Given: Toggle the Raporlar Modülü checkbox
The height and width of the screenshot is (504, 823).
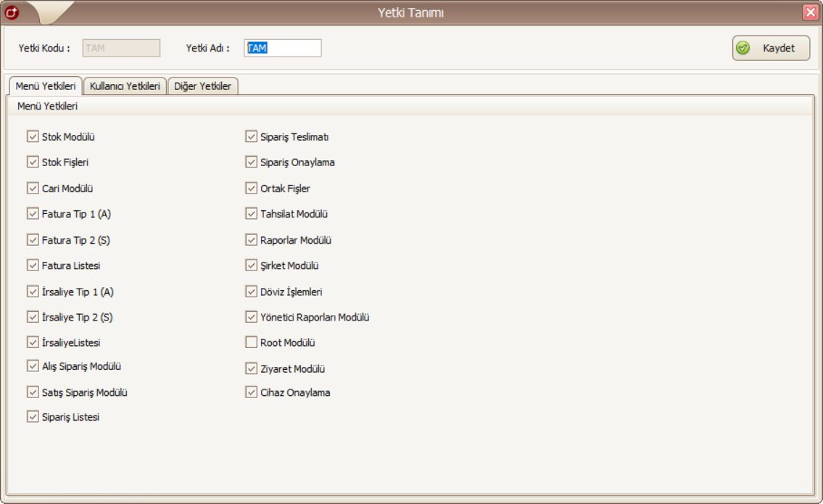Looking at the screenshot, I should tap(252, 239).
